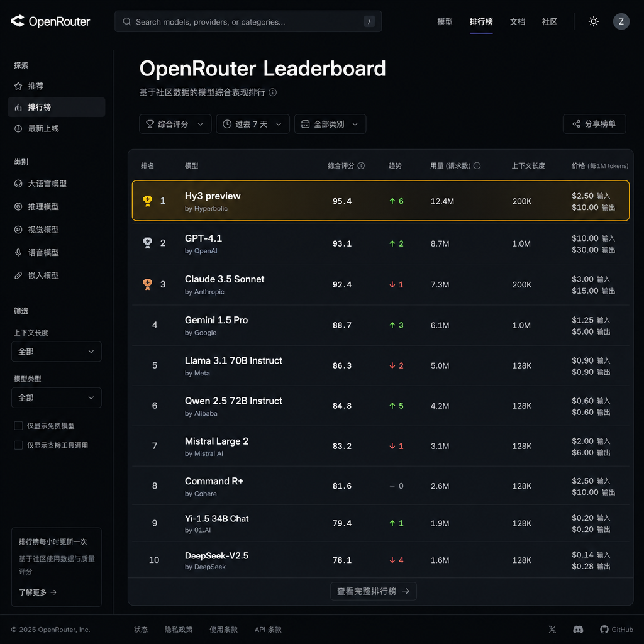Click the slash shortcut key badge in search

(x=369, y=21)
